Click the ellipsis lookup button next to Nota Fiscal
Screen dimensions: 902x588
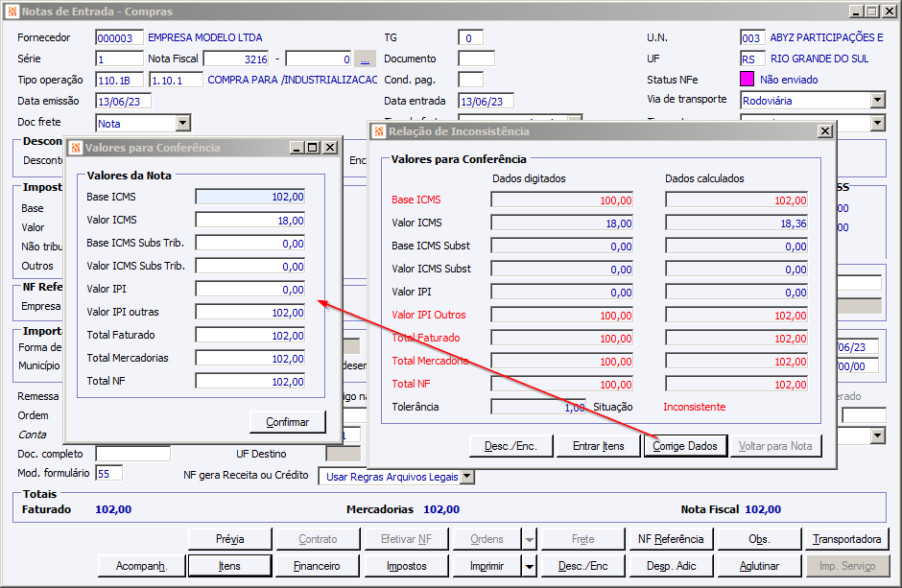click(365, 59)
